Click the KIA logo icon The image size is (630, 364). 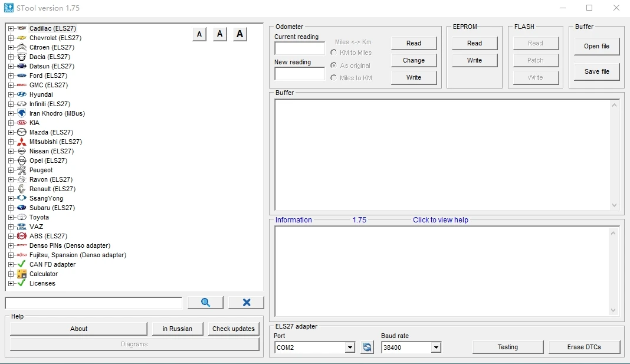[x=22, y=123]
